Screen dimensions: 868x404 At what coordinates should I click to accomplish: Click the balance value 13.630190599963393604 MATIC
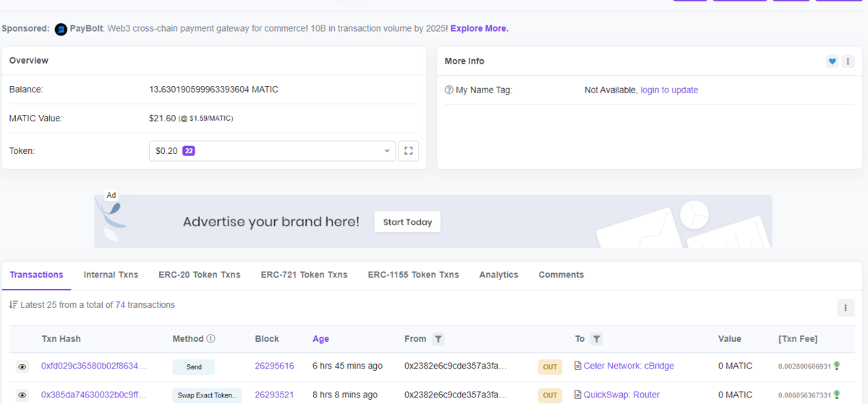pyautogui.click(x=213, y=90)
